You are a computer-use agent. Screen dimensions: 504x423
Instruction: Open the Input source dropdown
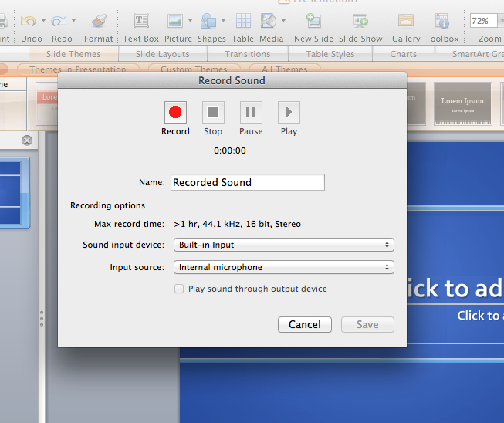[x=284, y=267]
